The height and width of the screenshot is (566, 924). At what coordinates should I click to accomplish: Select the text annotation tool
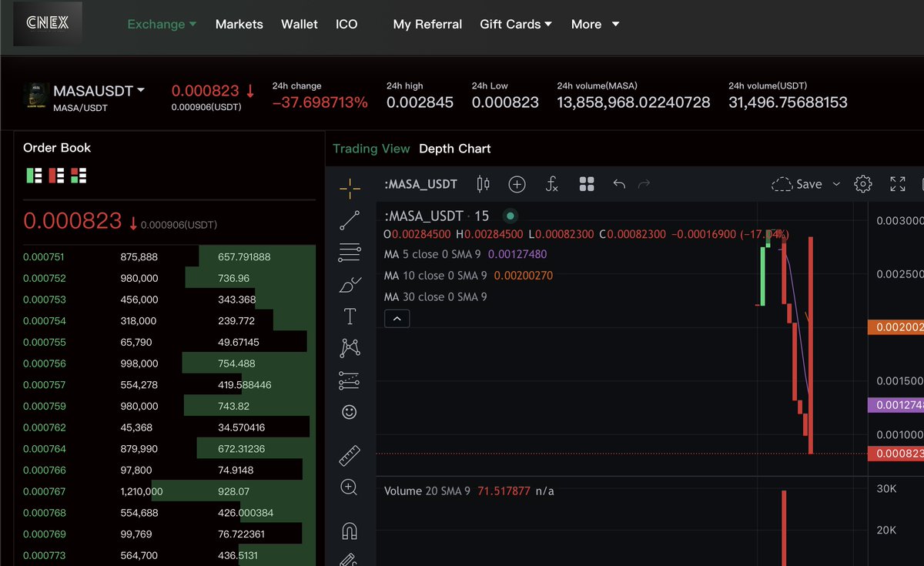[x=350, y=316]
